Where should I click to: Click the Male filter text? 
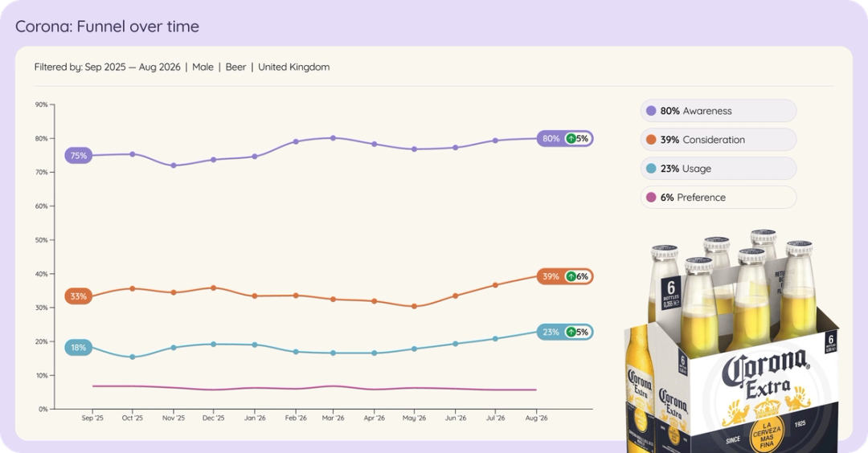coord(203,67)
